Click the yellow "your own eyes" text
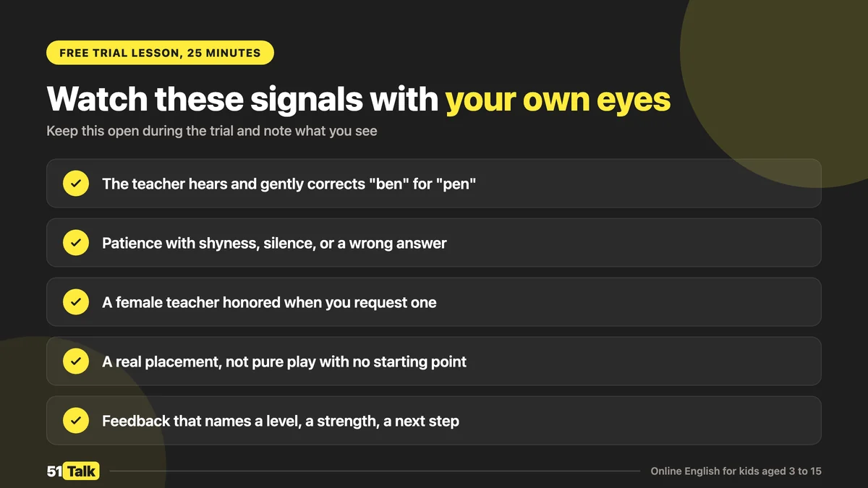Image resolution: width=868 pixels, height=488 pixels. click(x=558, y=101)
